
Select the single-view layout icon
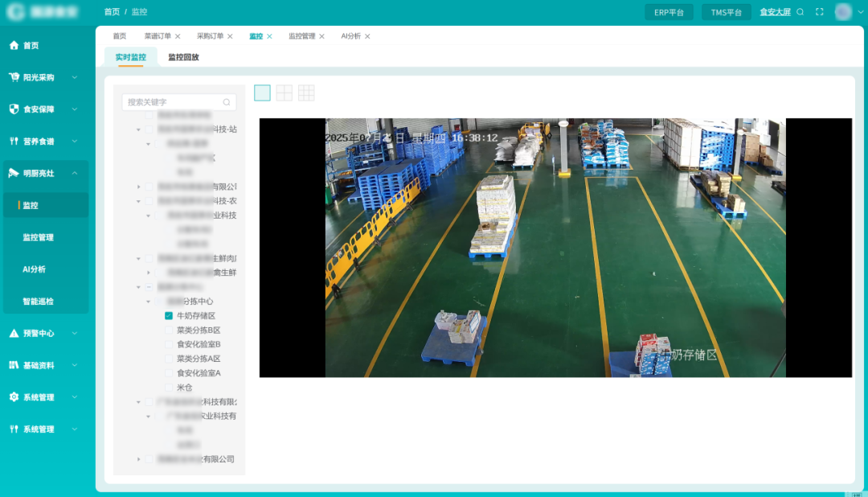coord(262,93)
